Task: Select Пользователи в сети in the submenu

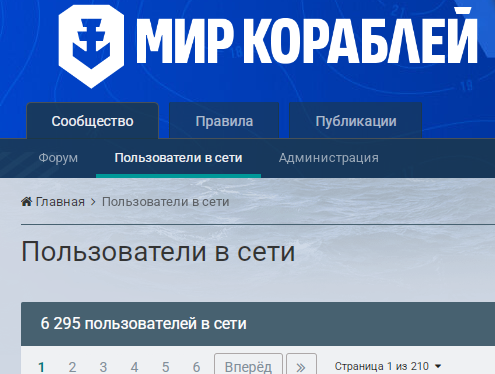Action: point(178,158)
